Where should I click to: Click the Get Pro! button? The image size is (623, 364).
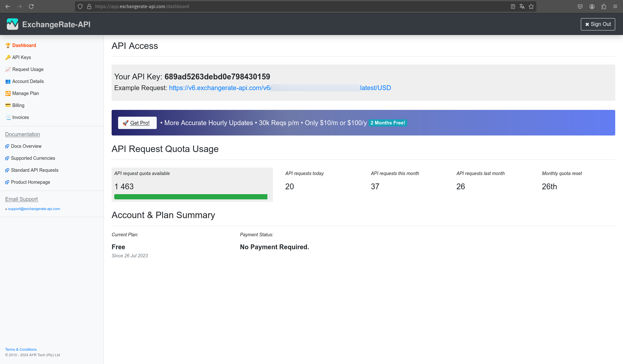point(137,123)
